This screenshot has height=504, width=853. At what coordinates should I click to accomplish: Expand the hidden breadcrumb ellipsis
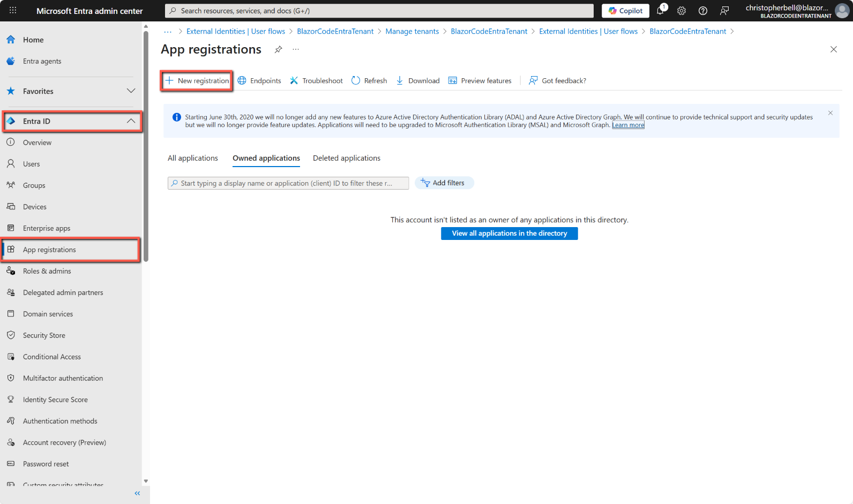168,32
